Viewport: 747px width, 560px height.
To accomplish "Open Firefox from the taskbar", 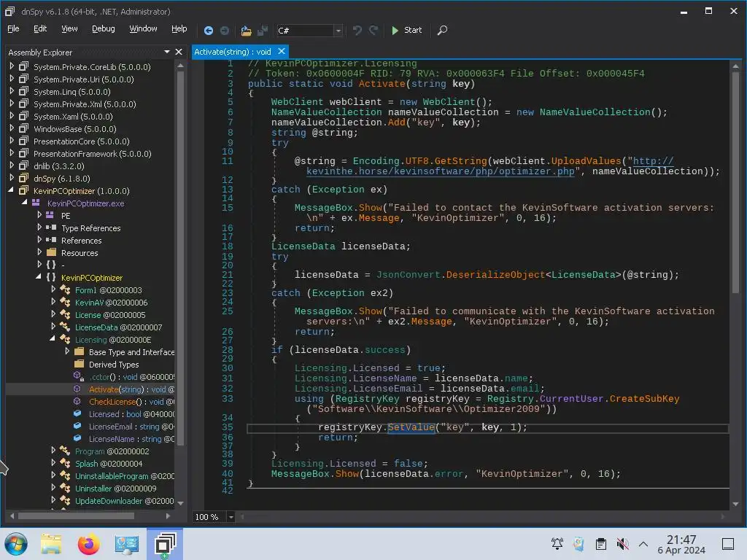I will tap(88, 544).
